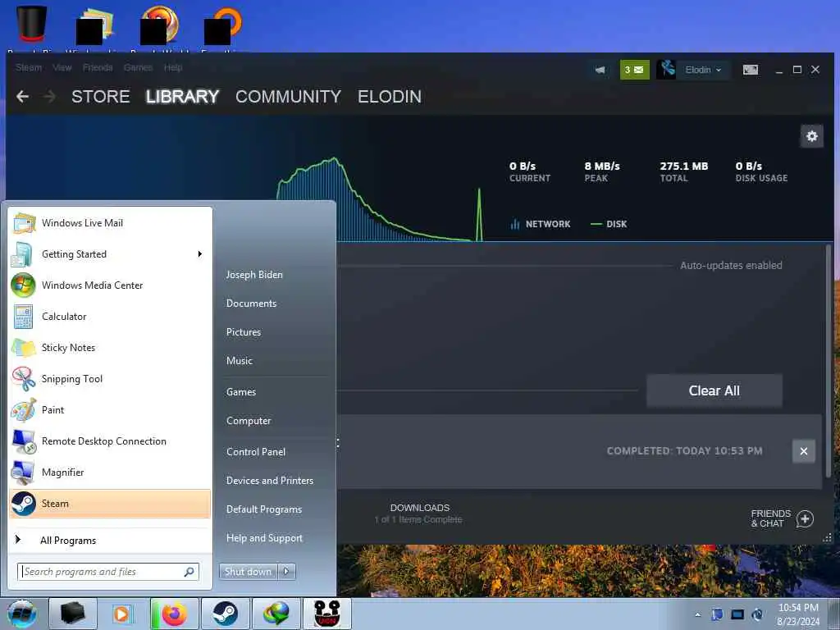Open the DOWNLOADS status in footer
Image resolution: width=840 pixels, height=630 pixels.
tap(419, 513)
